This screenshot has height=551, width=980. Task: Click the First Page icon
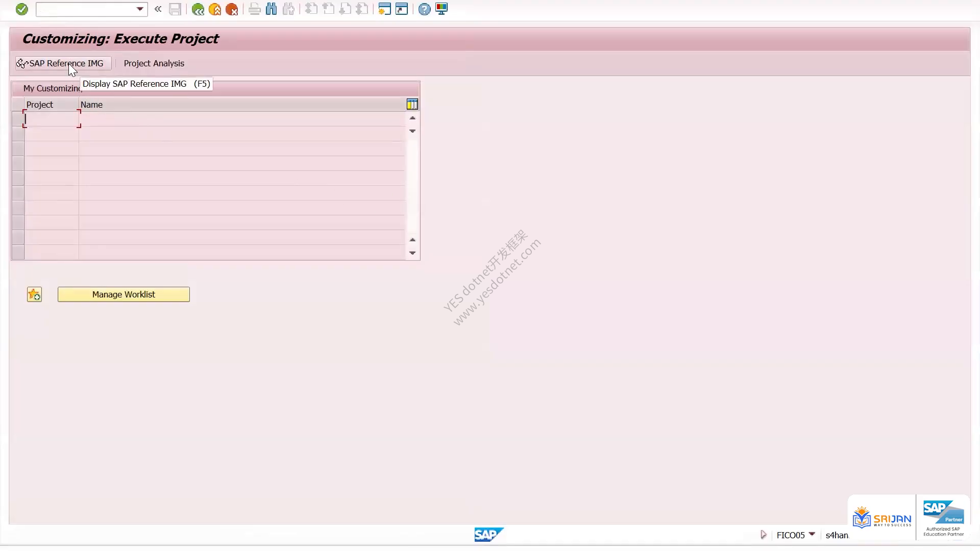(x=311, y=9)
